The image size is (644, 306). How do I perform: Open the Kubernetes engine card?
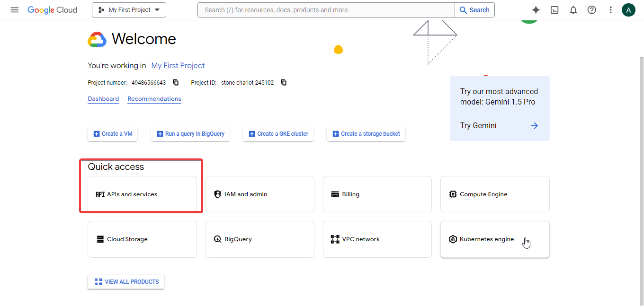pyautogui.click(x=495, y=239)
